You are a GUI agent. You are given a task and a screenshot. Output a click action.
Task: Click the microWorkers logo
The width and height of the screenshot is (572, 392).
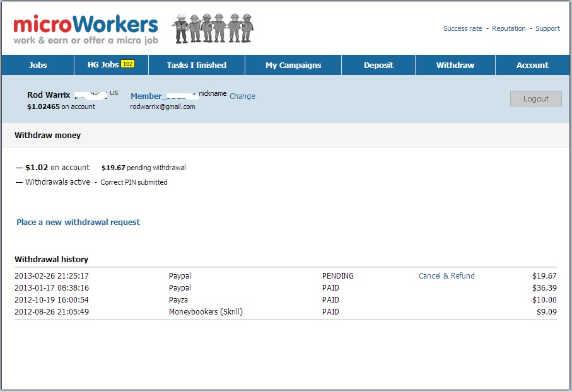tap(86, 30)
